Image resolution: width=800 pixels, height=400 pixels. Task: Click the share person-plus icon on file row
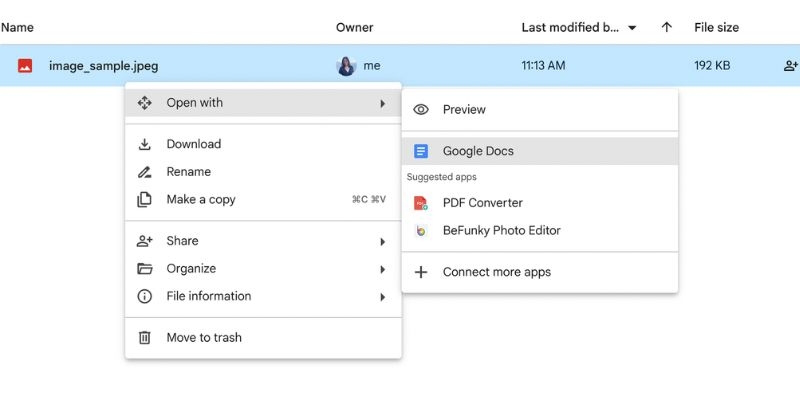pos(791,66)
